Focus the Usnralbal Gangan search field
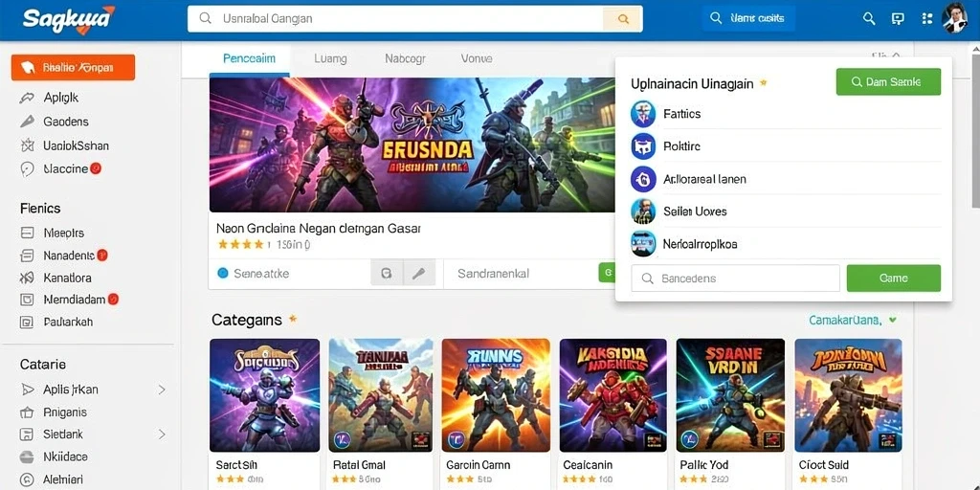 (x=395, y=19)
